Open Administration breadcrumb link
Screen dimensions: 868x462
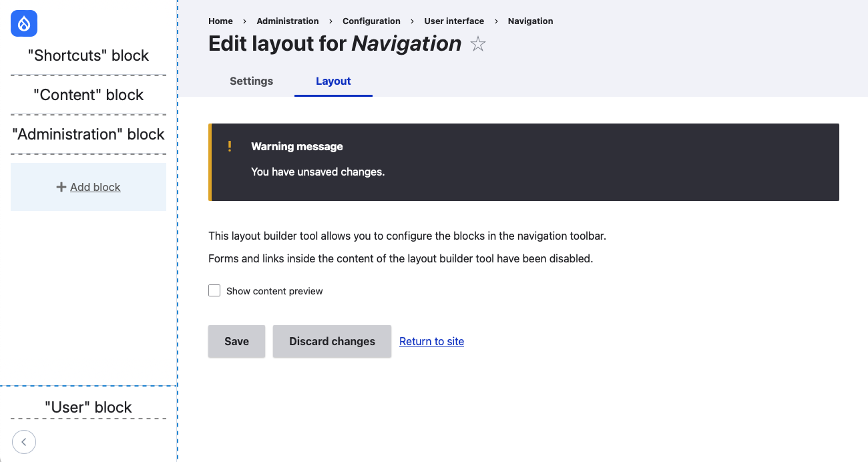point(288,21)
